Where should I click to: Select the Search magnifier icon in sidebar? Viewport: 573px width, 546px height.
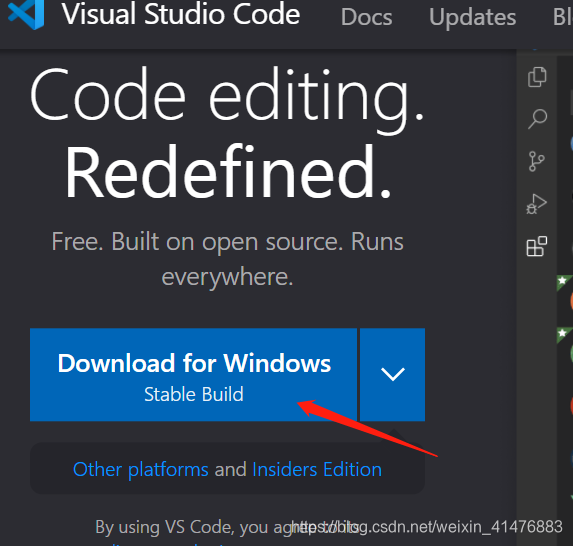[537, 119]
